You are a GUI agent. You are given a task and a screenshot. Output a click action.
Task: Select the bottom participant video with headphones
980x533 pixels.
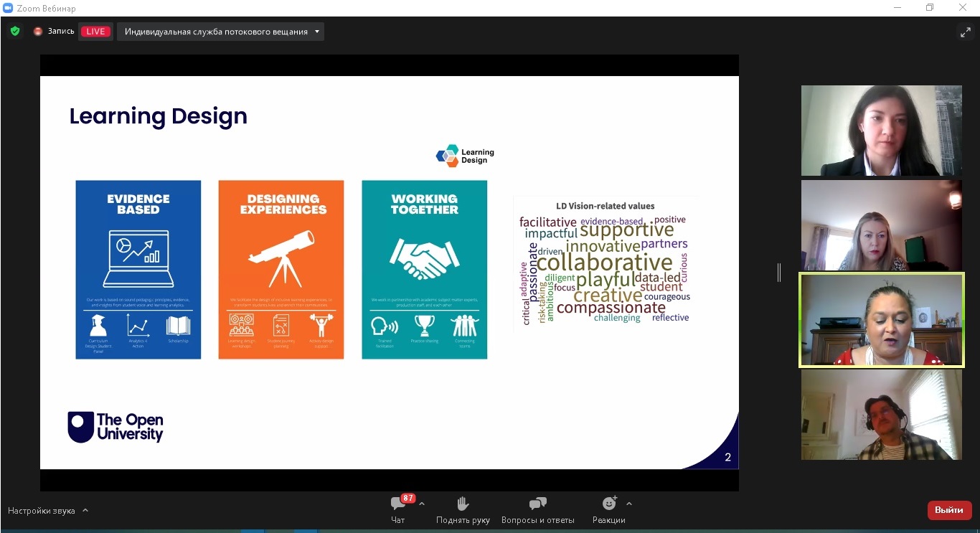tap(881, 415)
